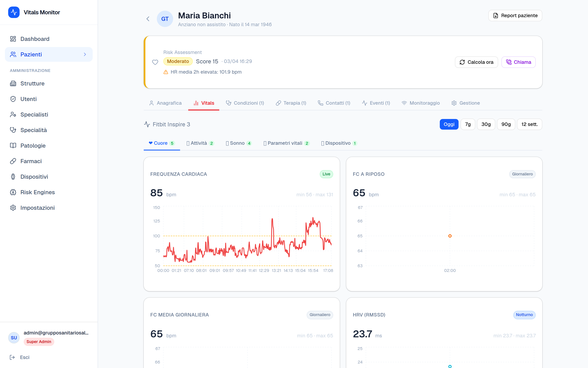
Task: Click the 'min 56 · max 131' text
Action: pos(315,195)
